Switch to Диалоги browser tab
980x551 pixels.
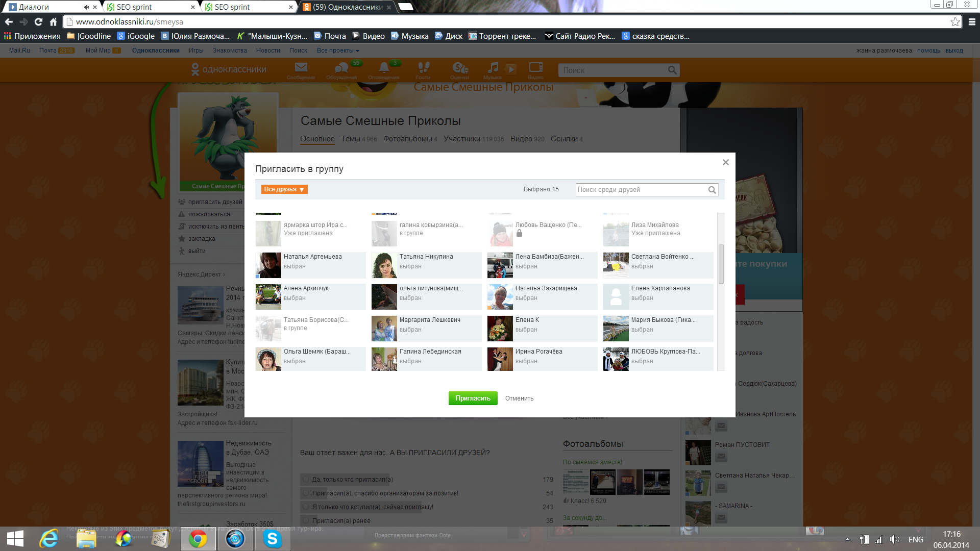click(51, 7)
